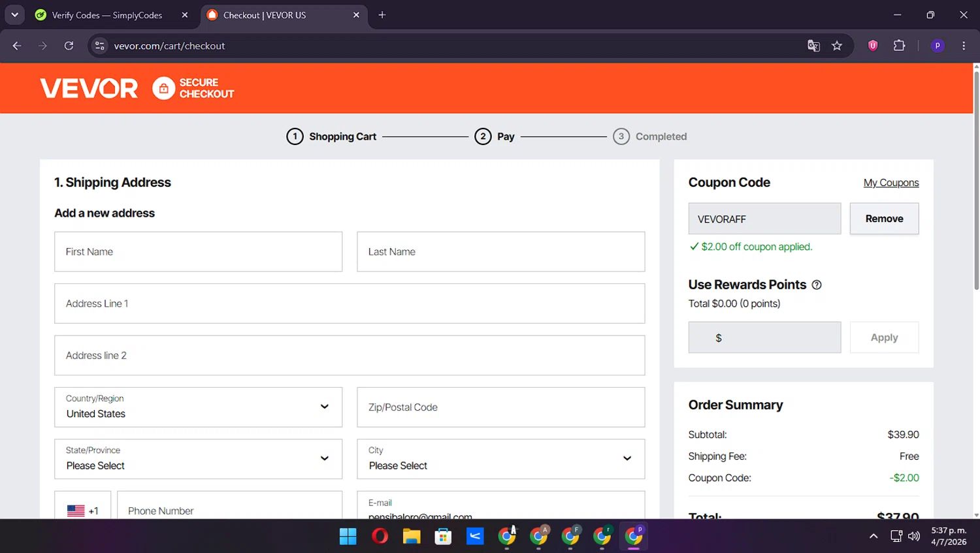Open Microsoft Store from the taskbar
The height and width of the screenshot is (553, 980).
pyautogui.click(x=443, y=536)
